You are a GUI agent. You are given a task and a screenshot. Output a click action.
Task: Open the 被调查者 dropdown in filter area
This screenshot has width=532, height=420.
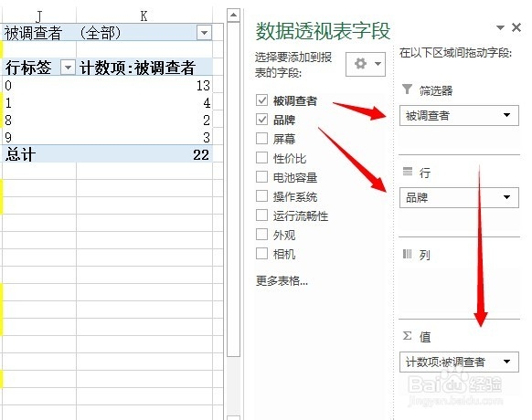(x=506, y=115)
